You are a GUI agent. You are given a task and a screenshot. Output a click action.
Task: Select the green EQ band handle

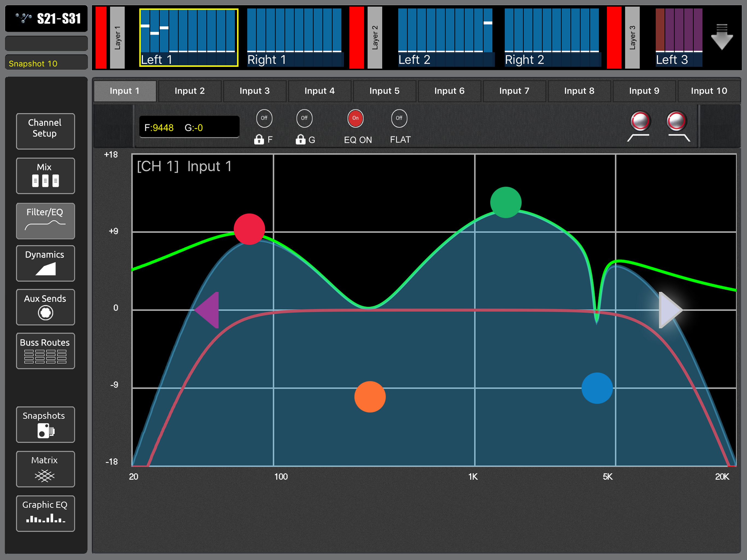tap(506, 202)
